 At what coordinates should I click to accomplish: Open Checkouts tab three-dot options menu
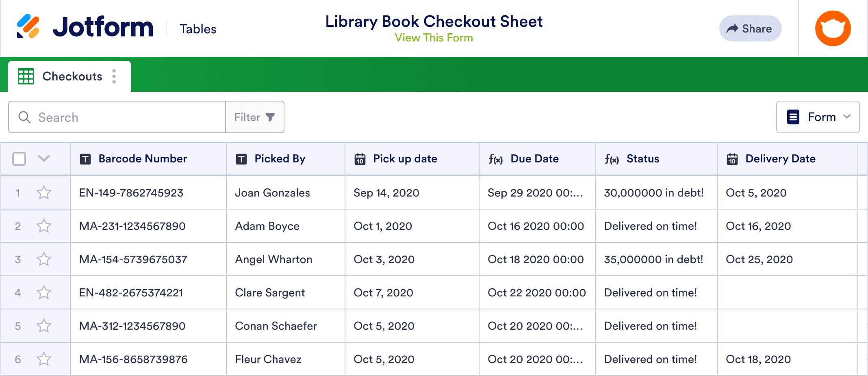coord(114,76)
